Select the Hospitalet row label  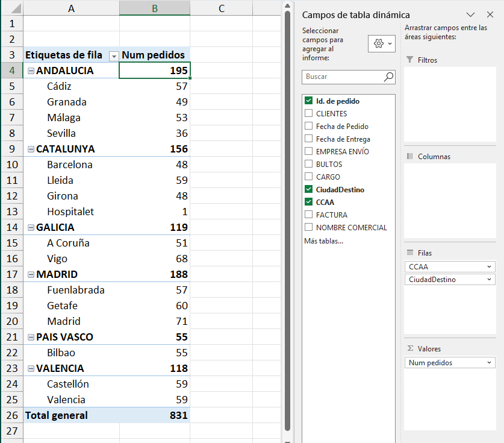pyautogui.click(x=70, y=212)
